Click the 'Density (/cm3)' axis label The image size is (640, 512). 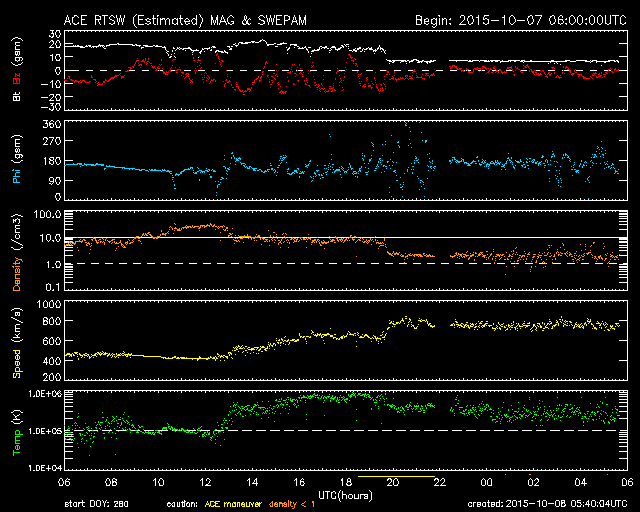(17, 252)
